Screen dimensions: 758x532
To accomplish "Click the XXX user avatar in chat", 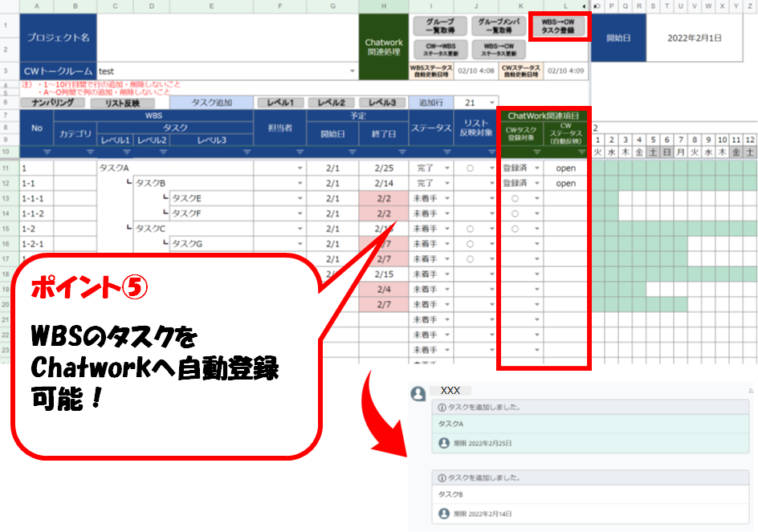I will point(418,393).
